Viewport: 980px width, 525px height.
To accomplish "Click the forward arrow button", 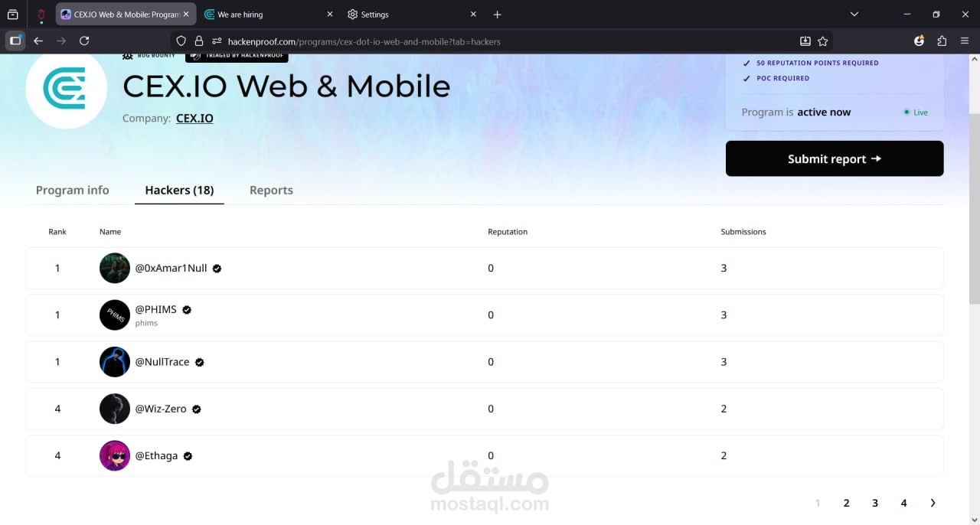I will 61,41.
